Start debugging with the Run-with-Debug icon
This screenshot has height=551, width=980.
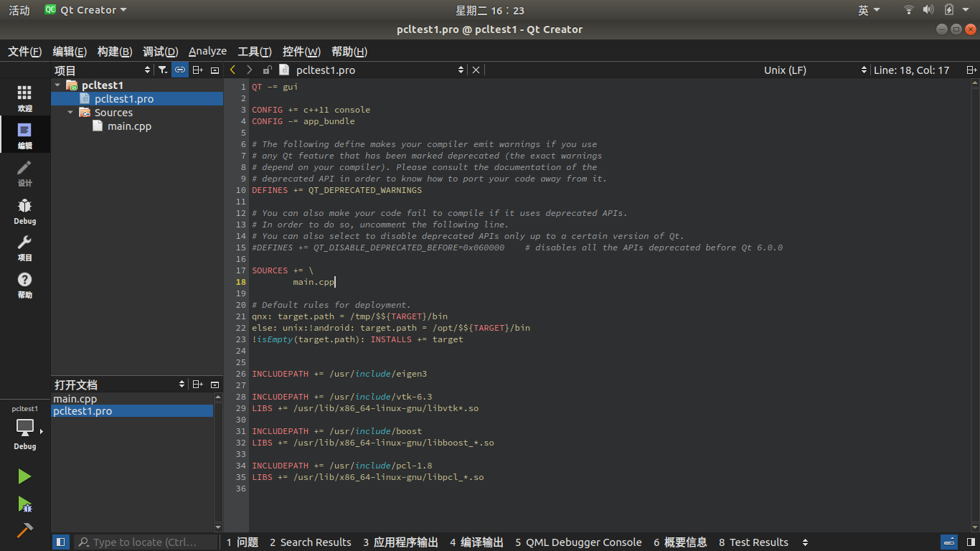(x=24, y=504)
